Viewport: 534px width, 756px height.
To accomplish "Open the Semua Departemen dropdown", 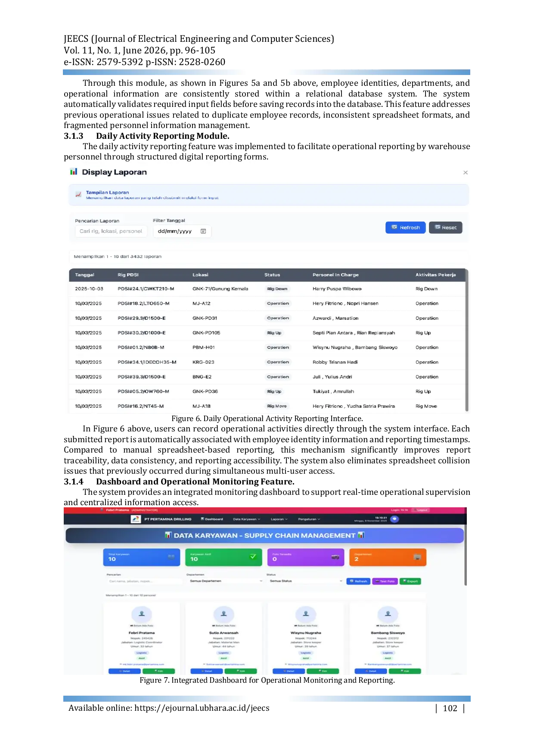I will coord(226,581).
